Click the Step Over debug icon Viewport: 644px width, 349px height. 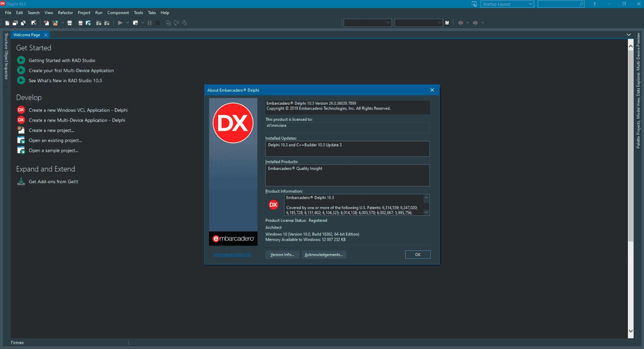pyautogui.click(x=177, y=23)
